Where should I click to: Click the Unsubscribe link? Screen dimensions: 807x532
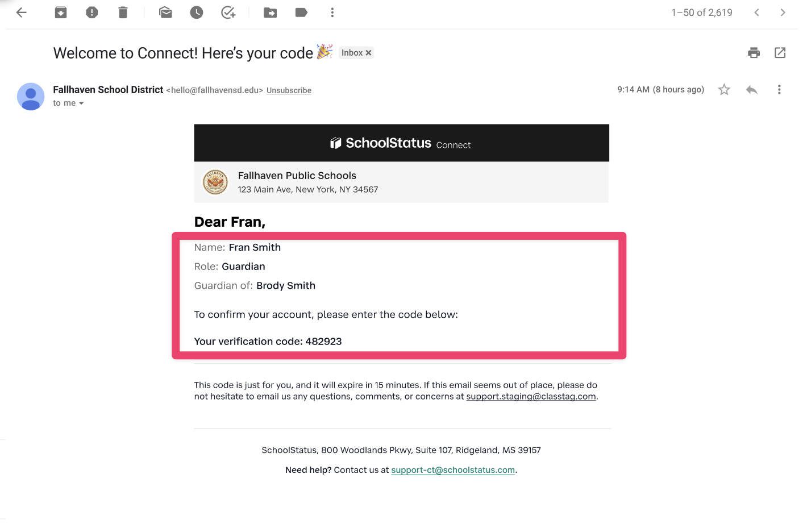click(289, 90)
